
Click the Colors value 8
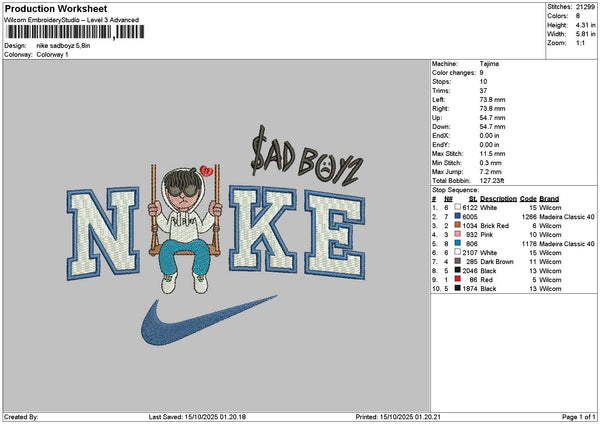(x=578, y=16)
